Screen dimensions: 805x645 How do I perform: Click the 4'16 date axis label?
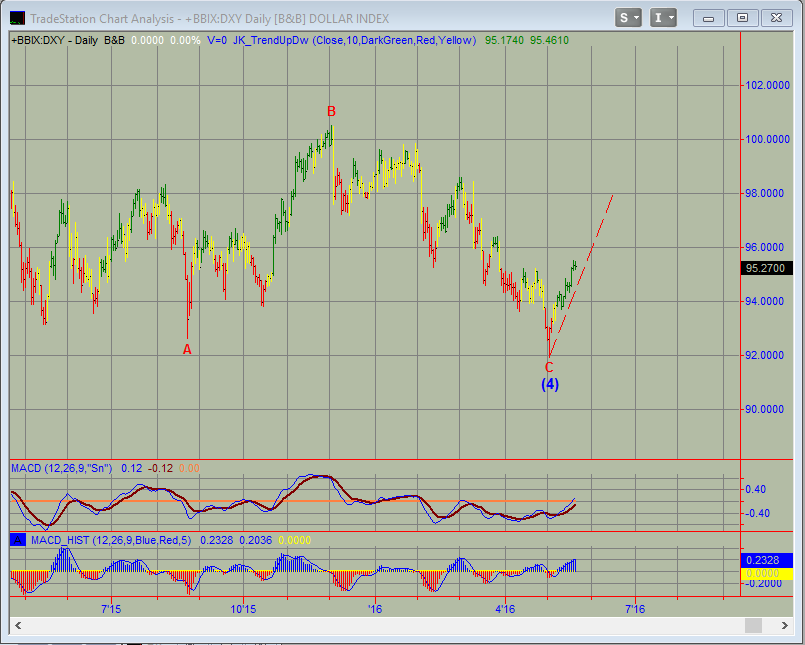click(505, 610)
